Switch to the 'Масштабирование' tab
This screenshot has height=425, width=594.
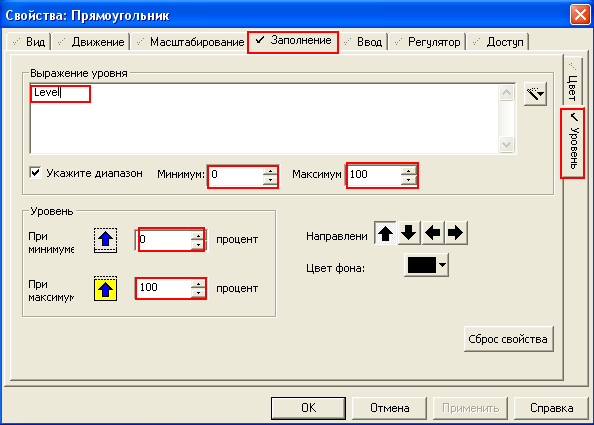[190, 42]
